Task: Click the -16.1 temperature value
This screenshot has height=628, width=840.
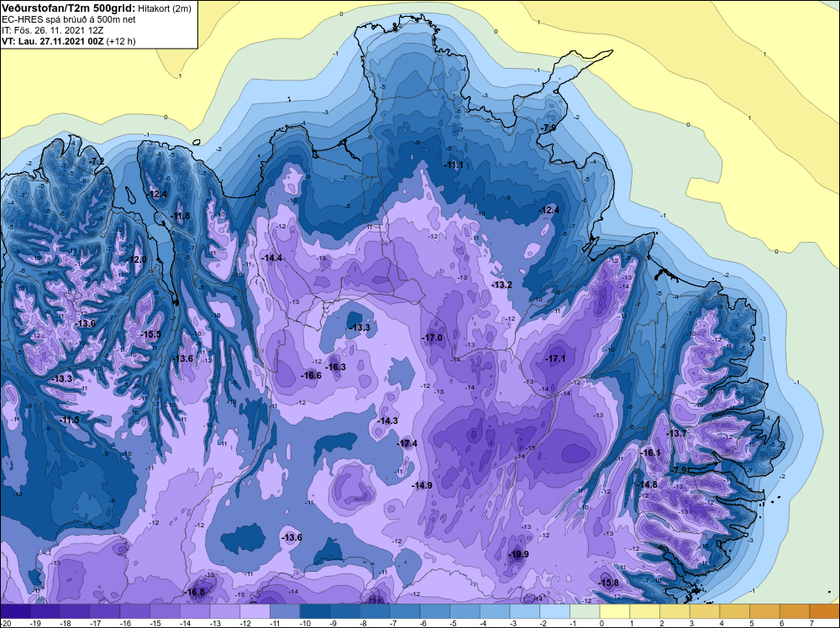Action: 650,453
